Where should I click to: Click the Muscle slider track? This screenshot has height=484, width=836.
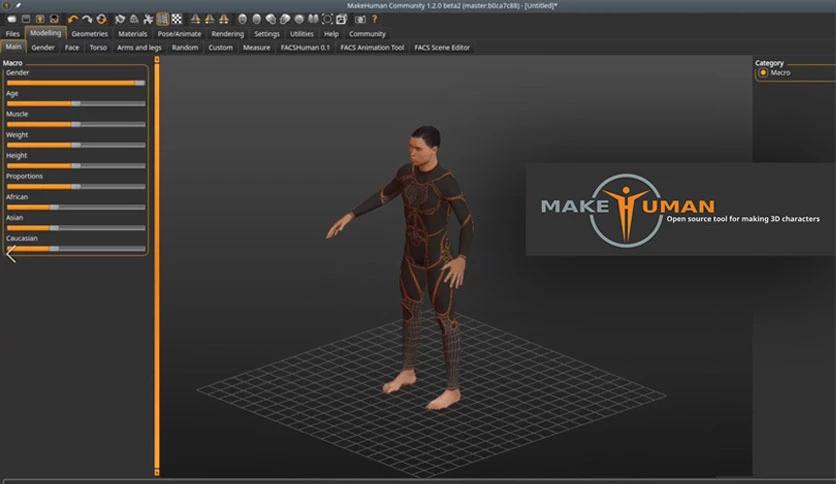pyautogui.click(x=76, y=124)
